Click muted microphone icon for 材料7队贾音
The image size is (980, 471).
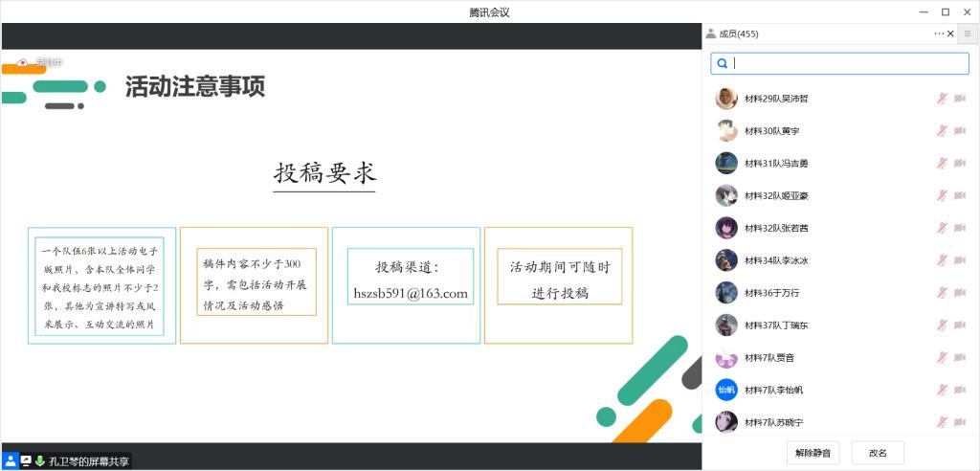(x=942, y=358)
